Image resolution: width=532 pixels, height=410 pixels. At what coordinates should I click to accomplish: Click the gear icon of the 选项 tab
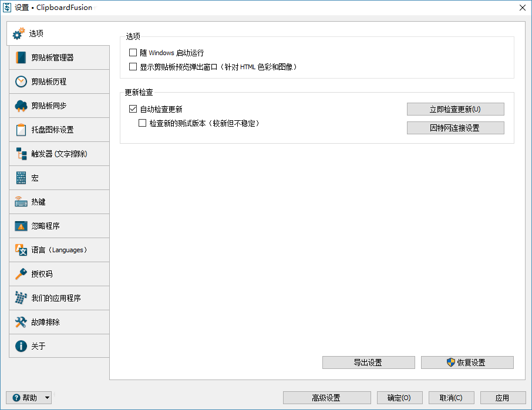pyautogui.click(x=19, y=33)
